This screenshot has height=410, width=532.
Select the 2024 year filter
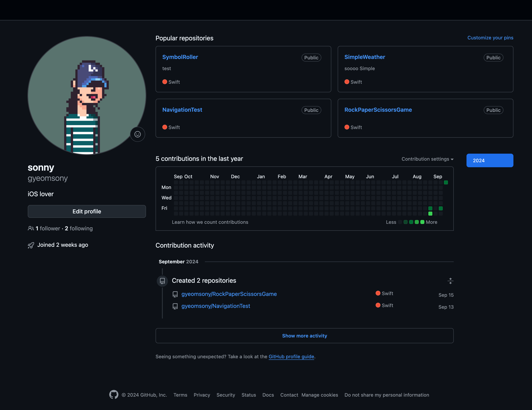490,160
